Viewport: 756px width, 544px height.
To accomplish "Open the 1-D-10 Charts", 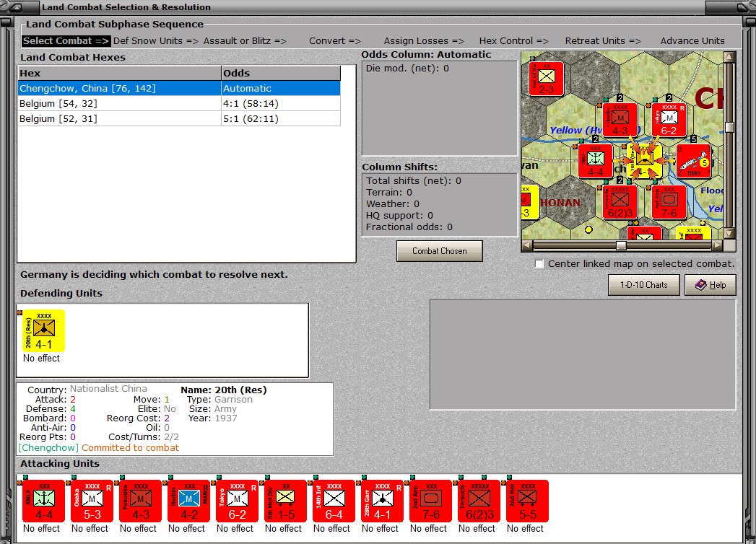I will (643, 285).
